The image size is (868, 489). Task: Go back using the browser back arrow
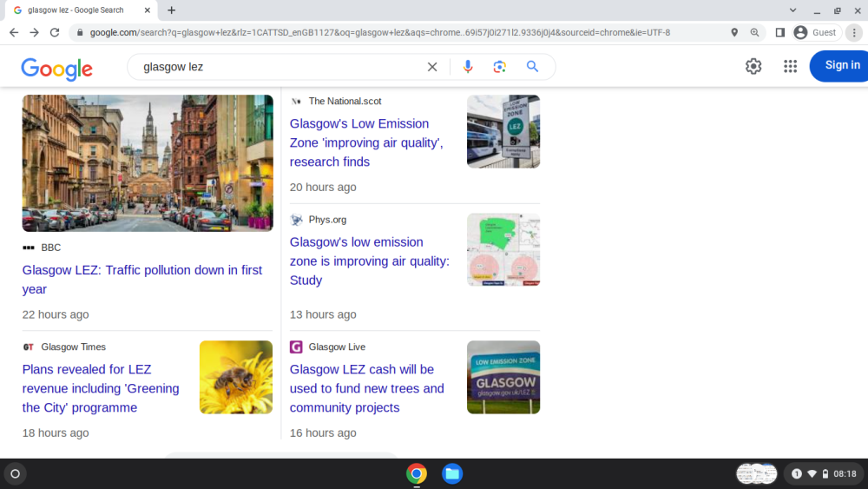pos(14,33)
